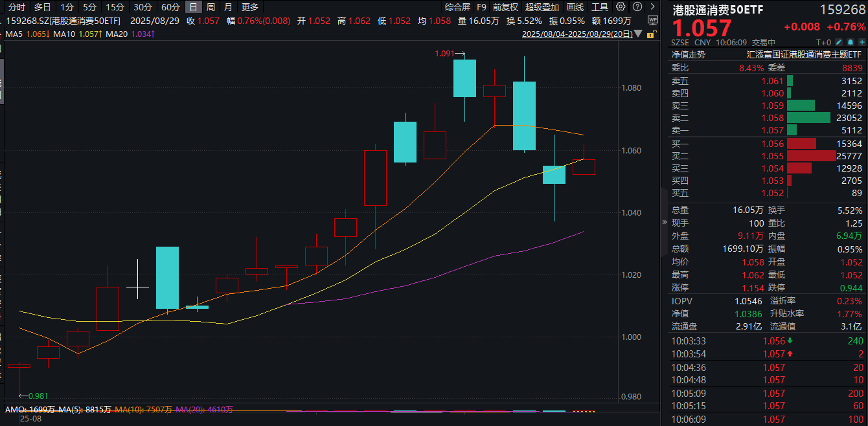Open the date range dropdown triangle

pos(639,34)
